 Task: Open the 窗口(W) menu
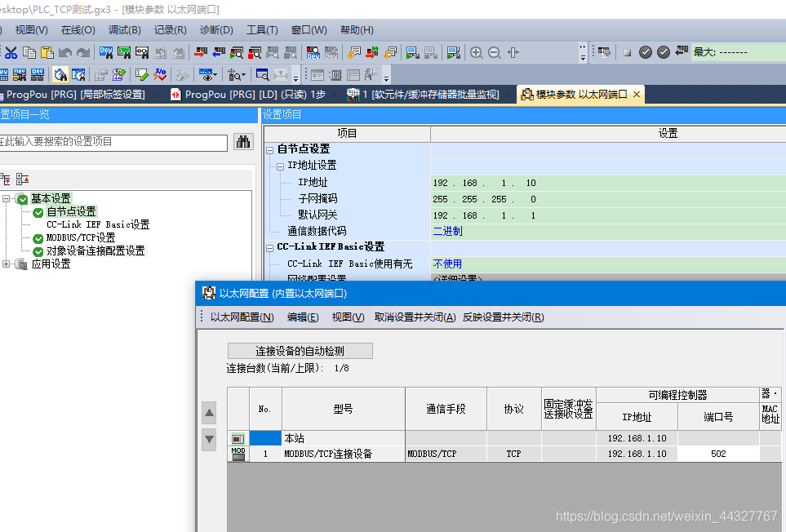click(x=309, y=30)
